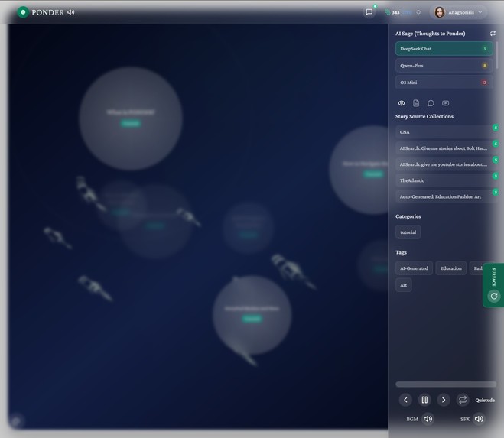Select the Art tag
This screenshot has width=504, height=438.
tap(403, 285)
